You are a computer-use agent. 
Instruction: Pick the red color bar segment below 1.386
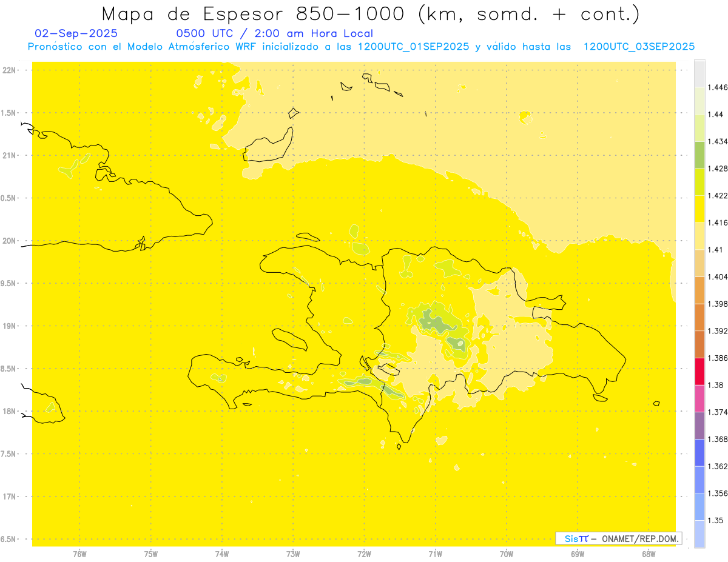pos(699,371)
